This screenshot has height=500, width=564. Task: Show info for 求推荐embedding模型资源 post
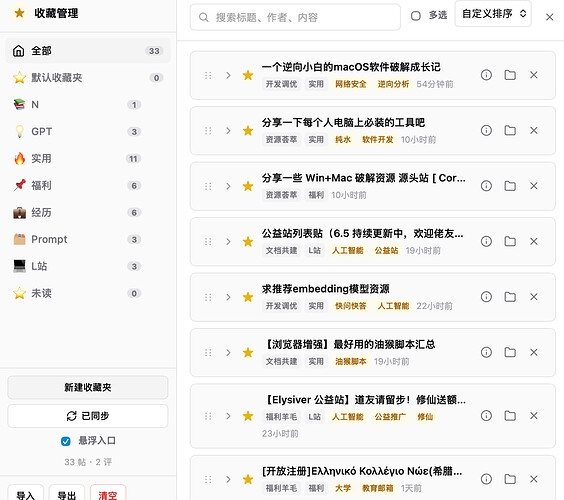coord(486,297)
